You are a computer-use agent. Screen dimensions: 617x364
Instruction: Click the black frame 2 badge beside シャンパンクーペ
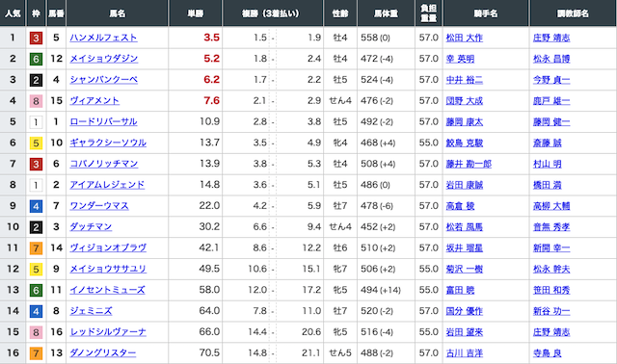click(36, 80)
